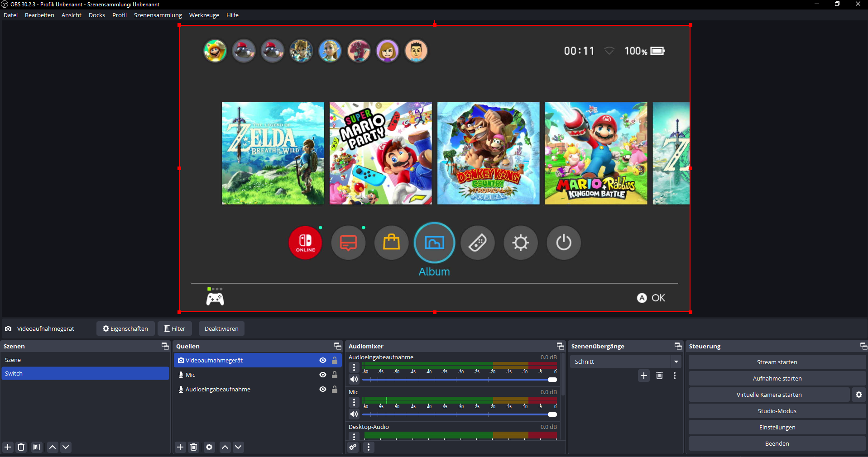Open the Werkzeuge menu

(x=204, y=15)
